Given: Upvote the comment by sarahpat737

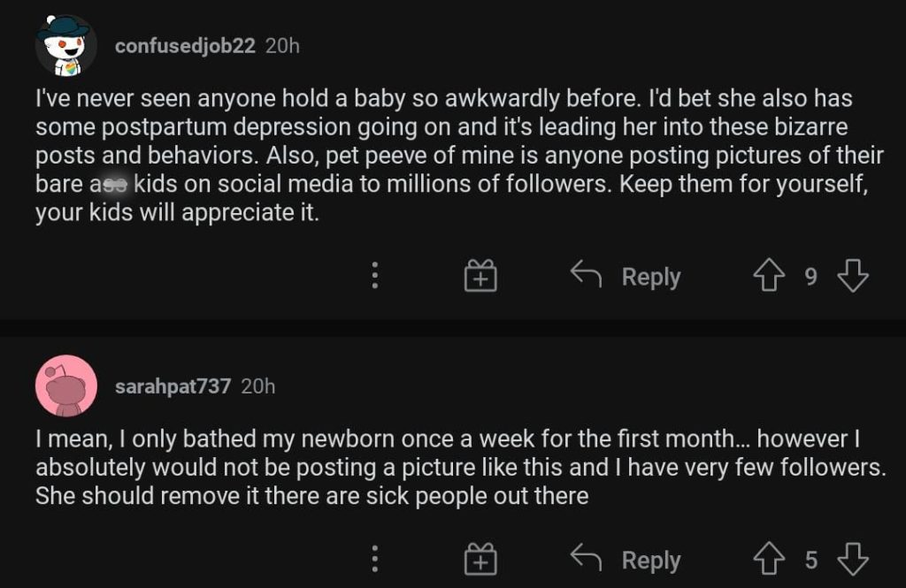Looking at the screenshot, I should [x=766, y=561].
